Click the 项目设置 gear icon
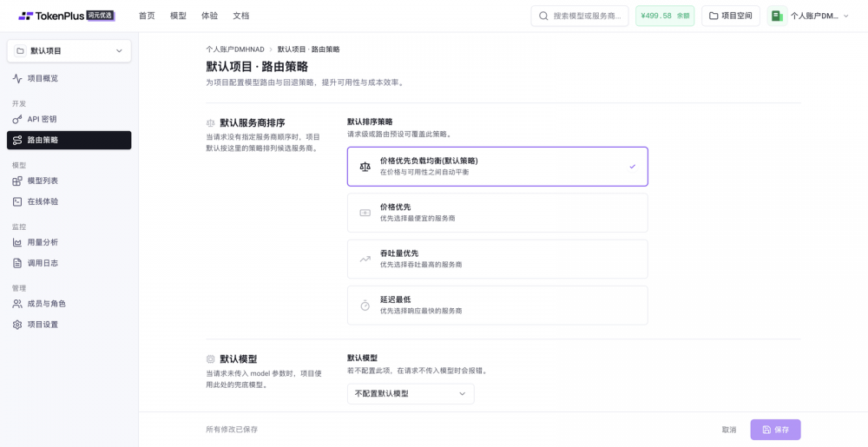Screen dimensions: 868x447 click(17, 325)
